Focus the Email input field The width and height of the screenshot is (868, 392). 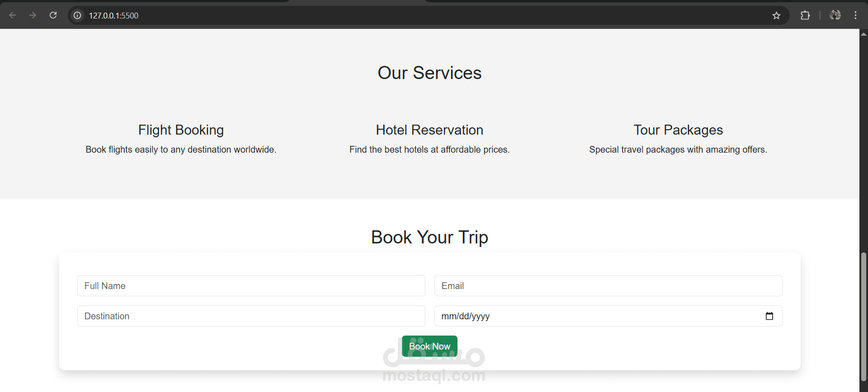tap(608, 286)
